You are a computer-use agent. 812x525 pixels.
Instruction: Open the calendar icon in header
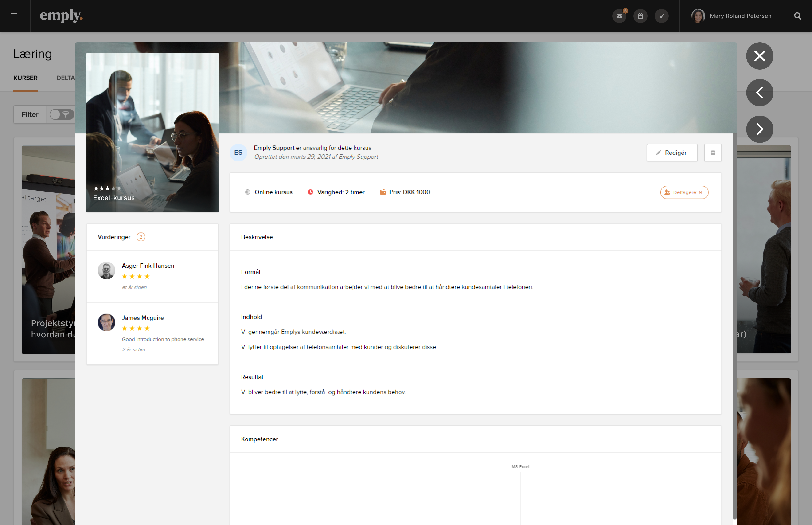coord(640,16)
